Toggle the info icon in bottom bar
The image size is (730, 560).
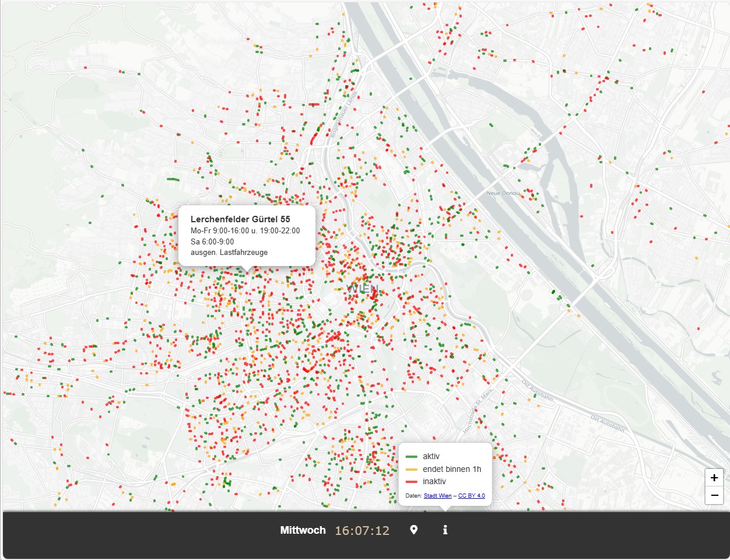(x=445, y=530)
